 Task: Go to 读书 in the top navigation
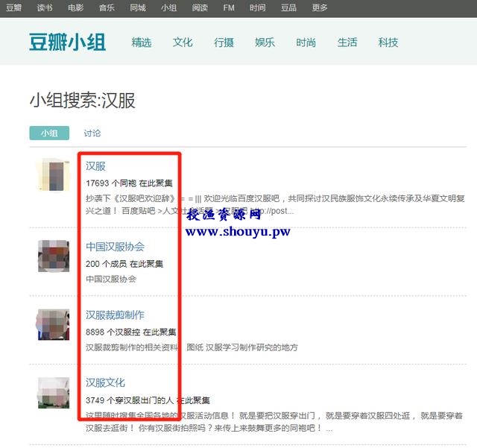[45, 7]
